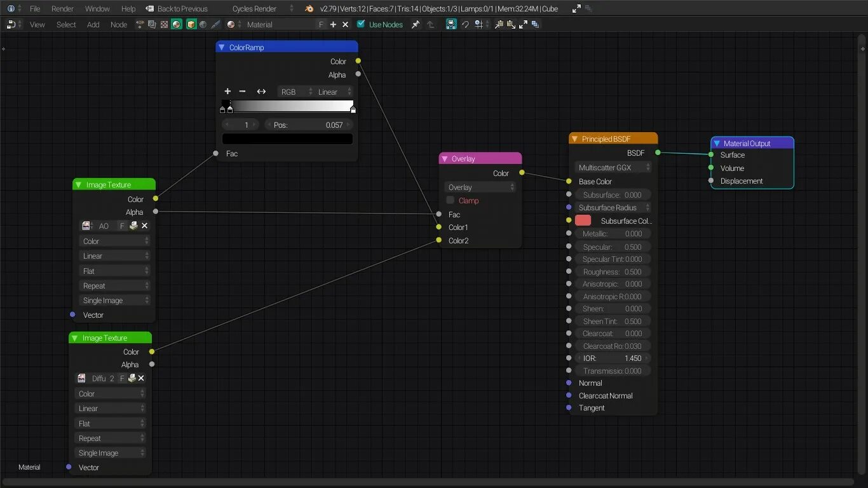The width and height of the screenshot is (868, 488).
Task: Open the Node menu
Action: (119, 25)
